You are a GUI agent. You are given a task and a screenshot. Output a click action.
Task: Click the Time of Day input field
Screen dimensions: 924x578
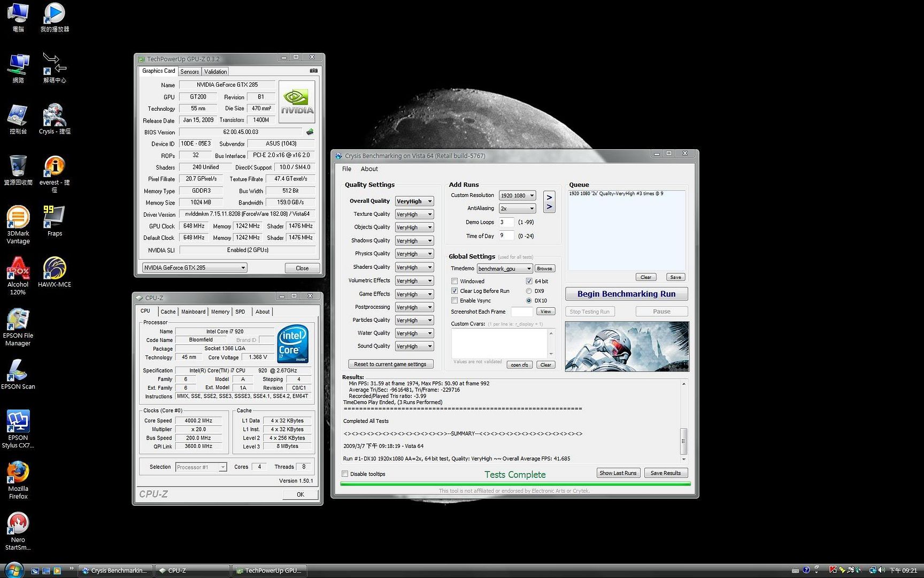coord(506,235)
